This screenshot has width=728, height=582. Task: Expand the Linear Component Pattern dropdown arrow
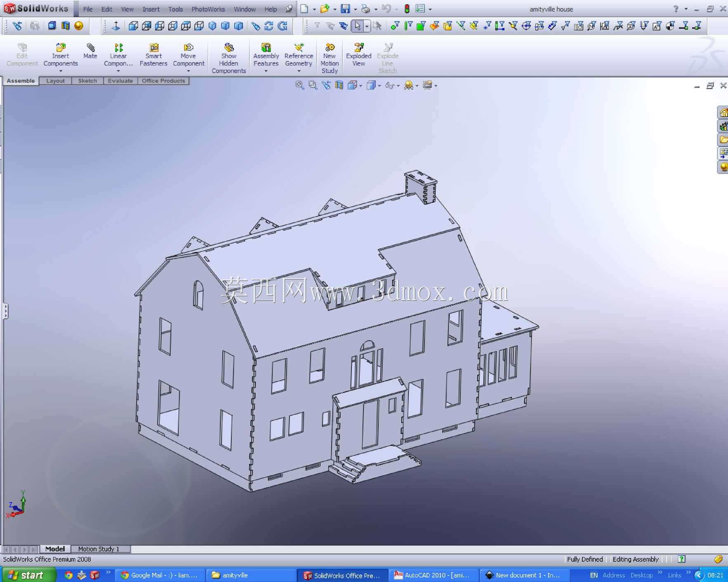[x=118, y=71]
